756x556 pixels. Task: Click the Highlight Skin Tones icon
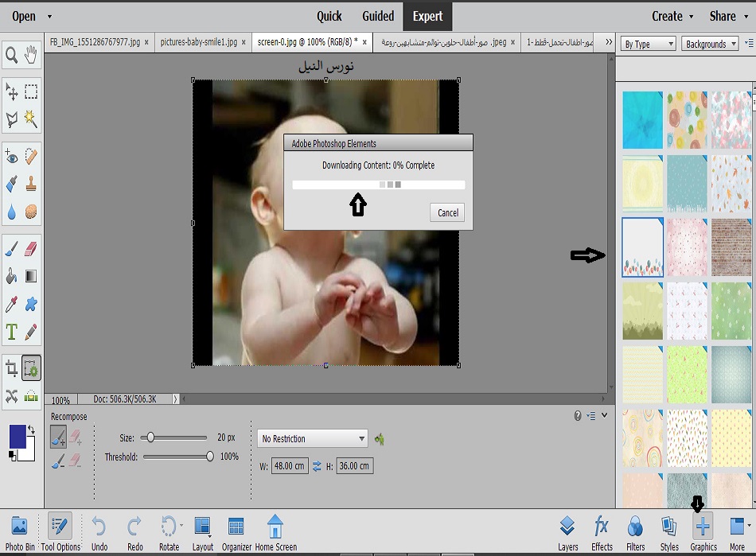pyautogui.click(x=380, y=438)
